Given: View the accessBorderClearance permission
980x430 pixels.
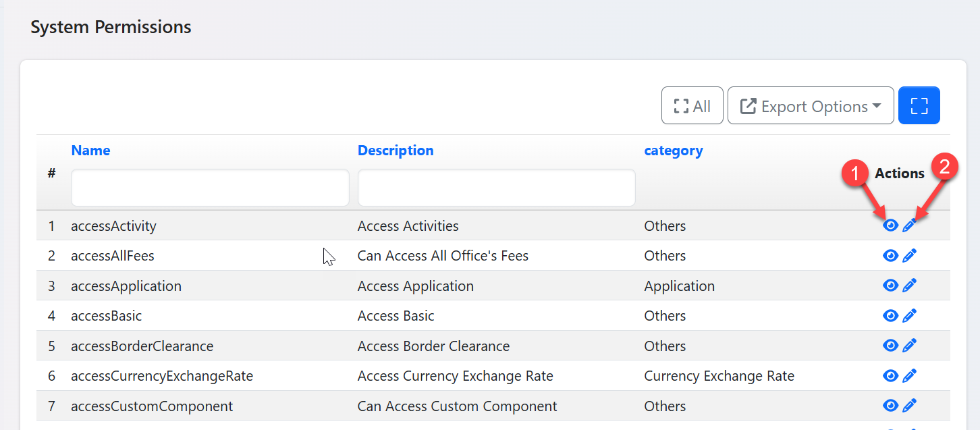Looking at the screenshot, I should pos(890,346).
